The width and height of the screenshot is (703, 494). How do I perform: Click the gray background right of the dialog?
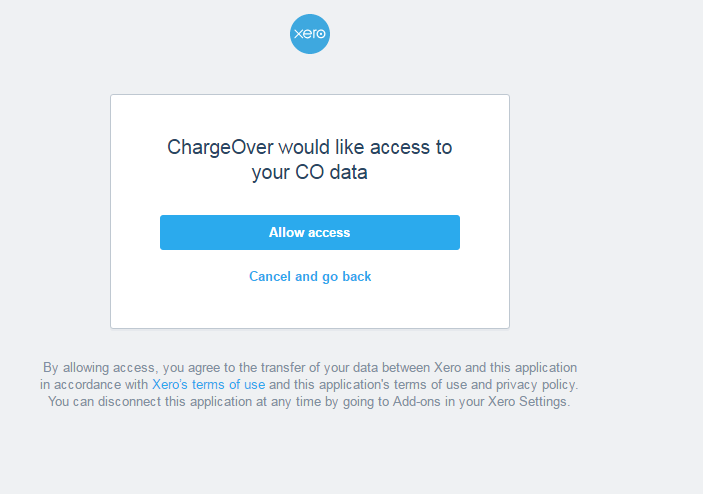pyautogui.click(x=605, y=211)
